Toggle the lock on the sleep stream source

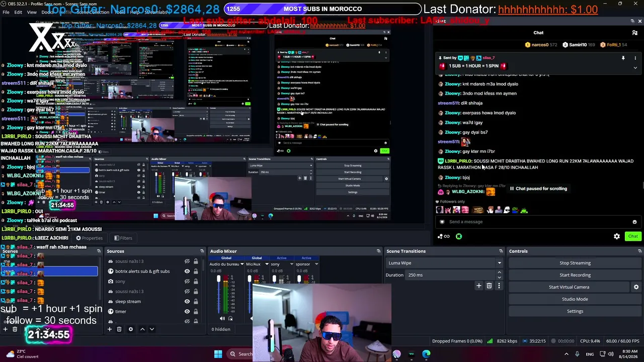[x=196, y=302]
